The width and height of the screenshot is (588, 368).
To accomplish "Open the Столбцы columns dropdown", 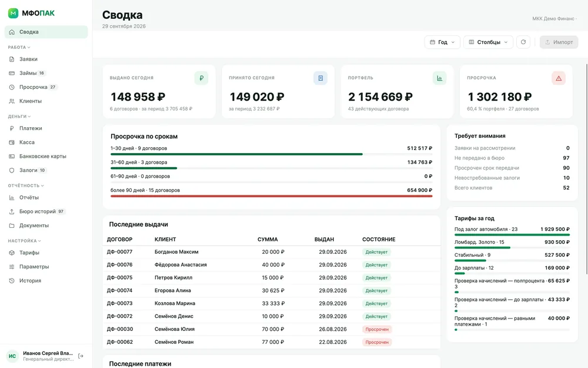I will coord(488,42).
